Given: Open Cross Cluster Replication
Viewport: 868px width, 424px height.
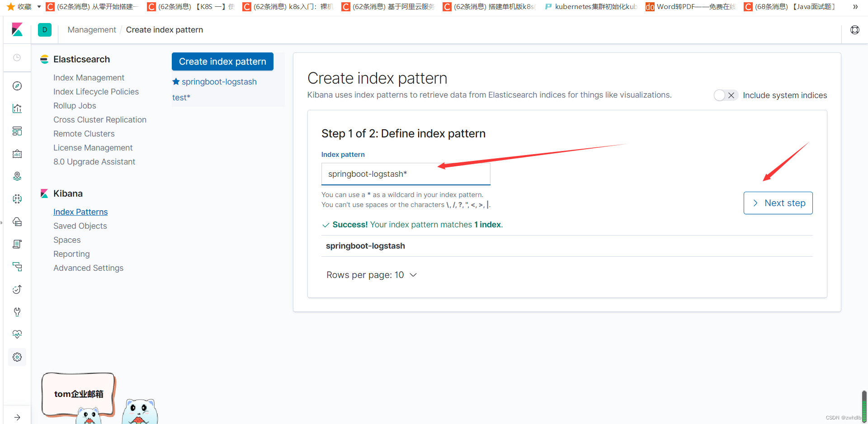Looking at the screenshot, I should pos(100,120).
